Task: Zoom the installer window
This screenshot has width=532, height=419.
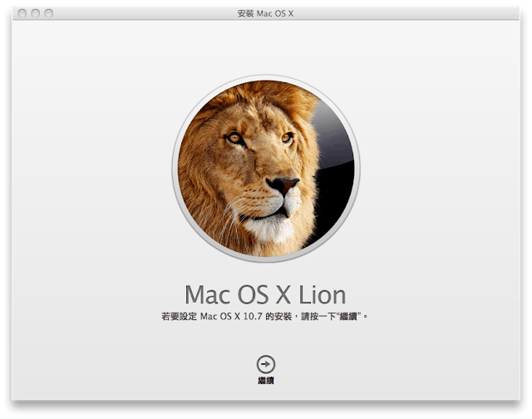Action: [49, 13]
